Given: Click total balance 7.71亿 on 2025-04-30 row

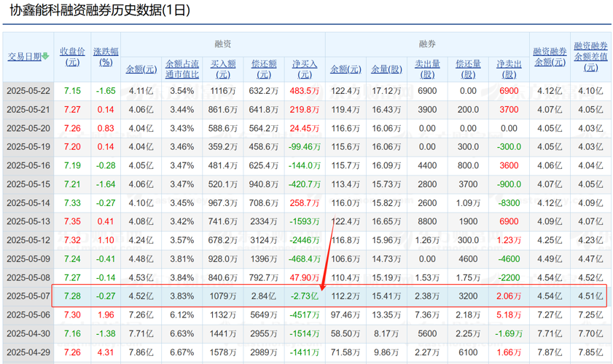Looking at the screenshot, I should click(550, 333).
